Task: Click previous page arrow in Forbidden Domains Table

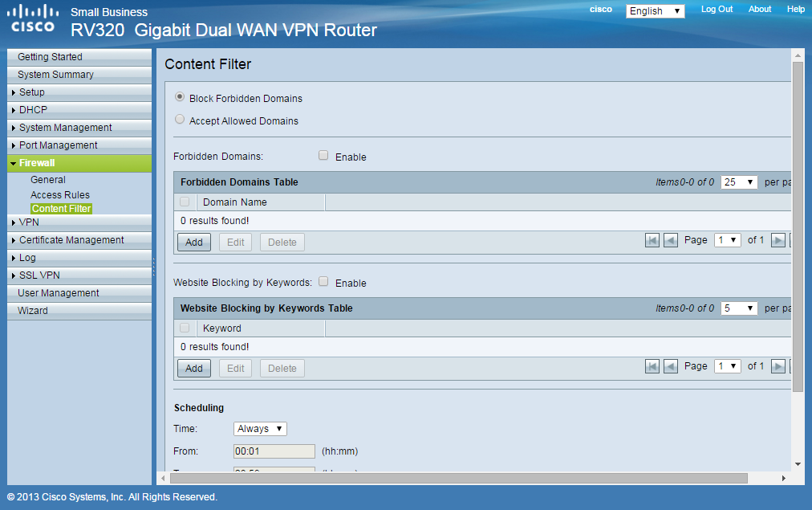Action: tap(671, 239)
